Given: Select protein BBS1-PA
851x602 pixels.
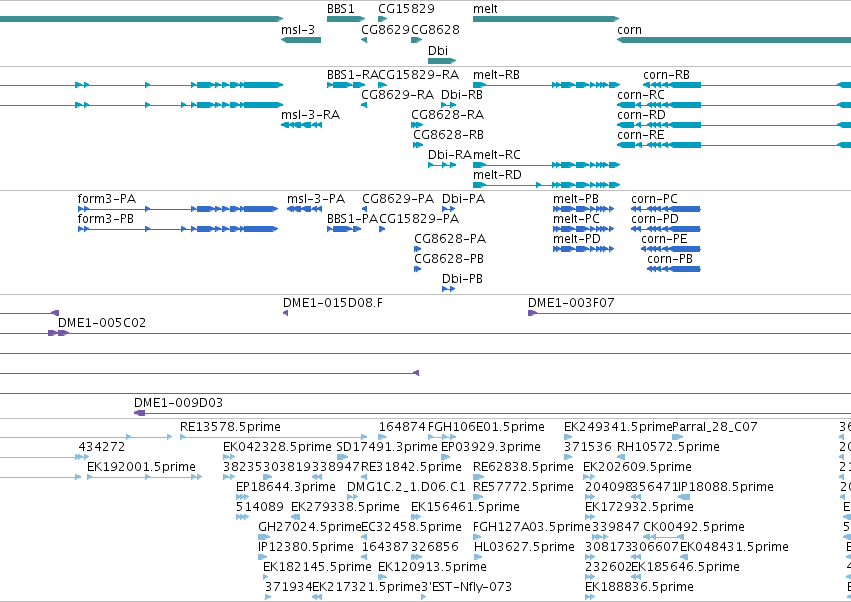Looking at the screenshot, I should point(352,219).
